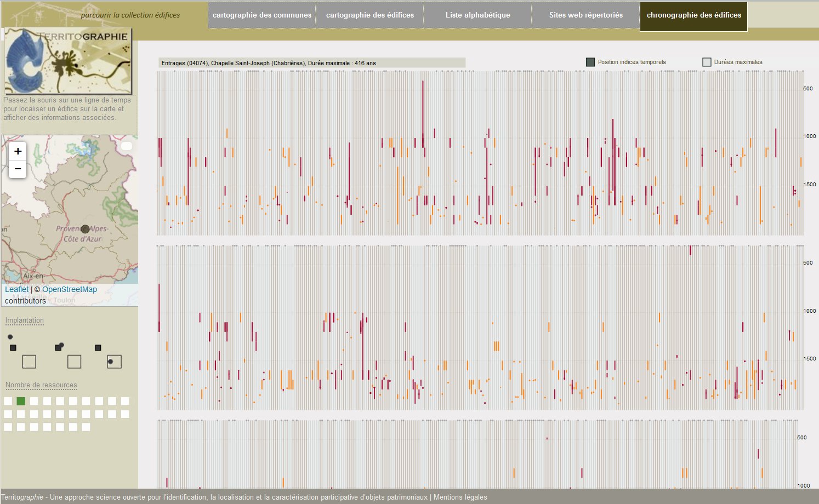Click the orange triple-bar cluster in second chart
The height and width of the screenshot is (504, 819).
(496, 346)
